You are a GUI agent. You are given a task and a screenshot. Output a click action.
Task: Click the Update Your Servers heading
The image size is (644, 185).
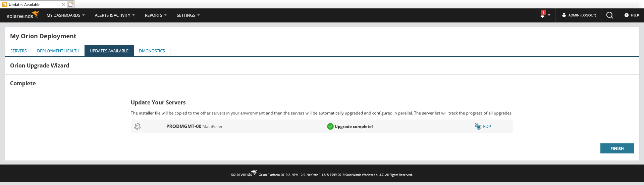pos(158,102)
